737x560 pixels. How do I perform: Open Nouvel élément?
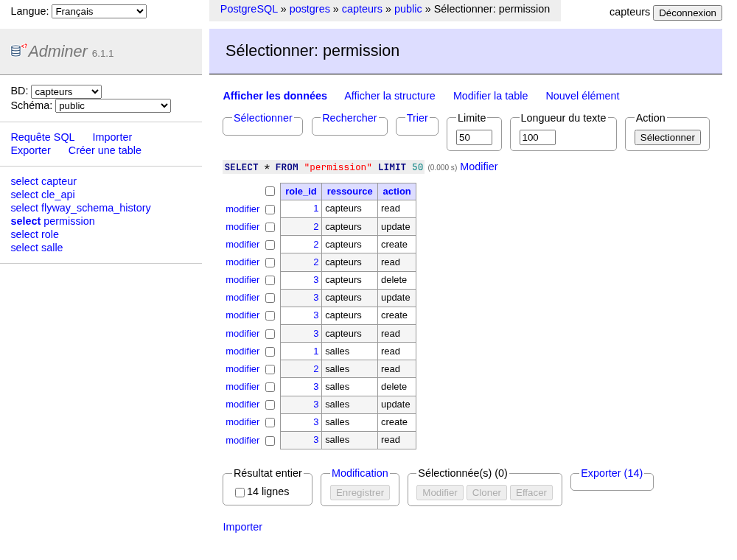click(x=582, y=96)
